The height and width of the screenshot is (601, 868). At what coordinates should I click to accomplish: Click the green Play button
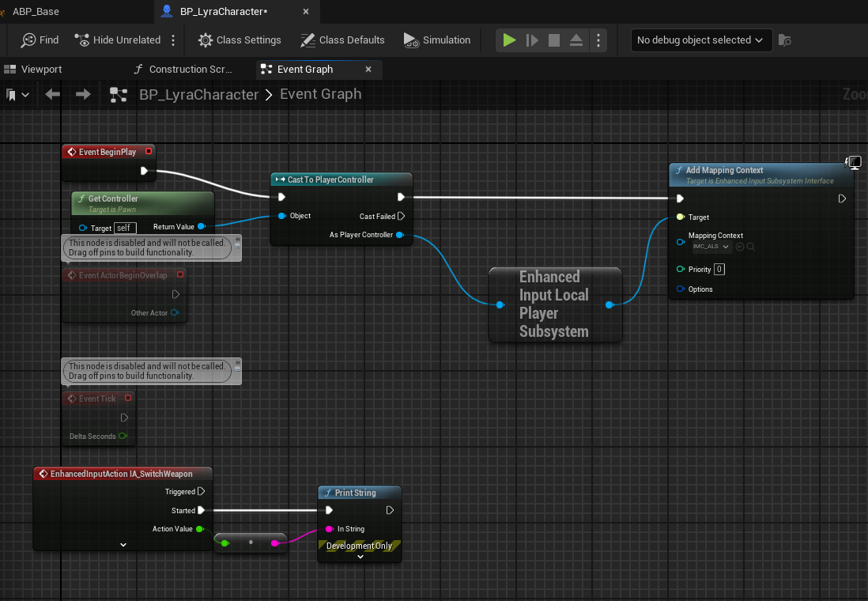[509, 40]
